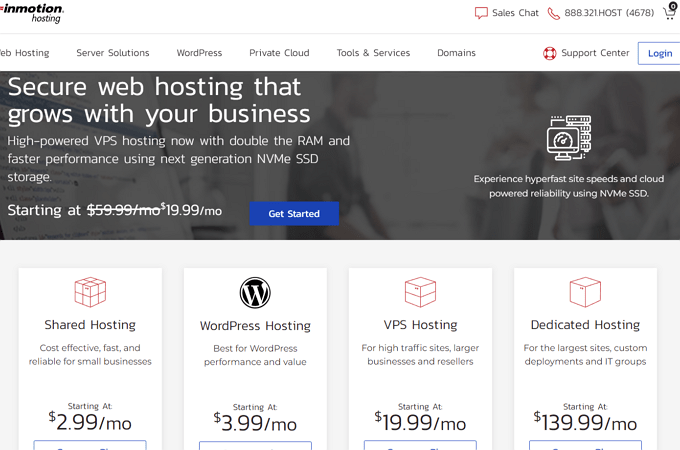The width and height of the screenshot is (680, 450).
Task: Open the Support Center link
Action: coord(595,53)
